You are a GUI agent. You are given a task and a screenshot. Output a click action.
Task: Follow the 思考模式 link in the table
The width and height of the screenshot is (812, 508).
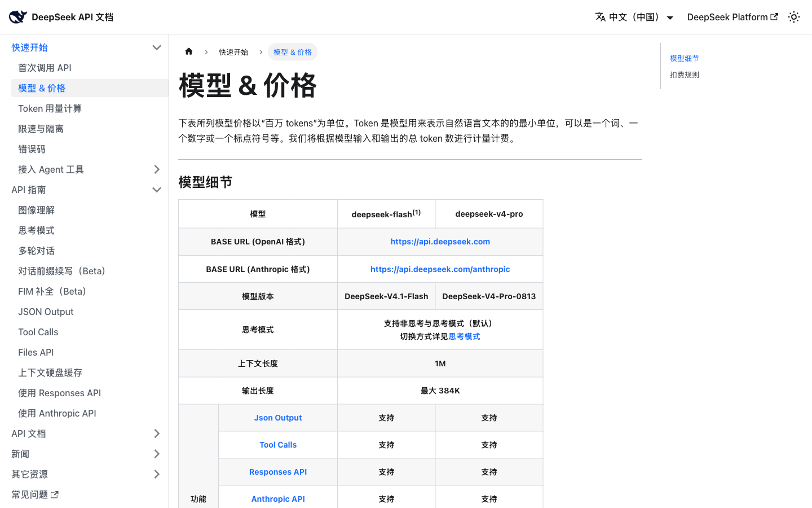(465, 336)
